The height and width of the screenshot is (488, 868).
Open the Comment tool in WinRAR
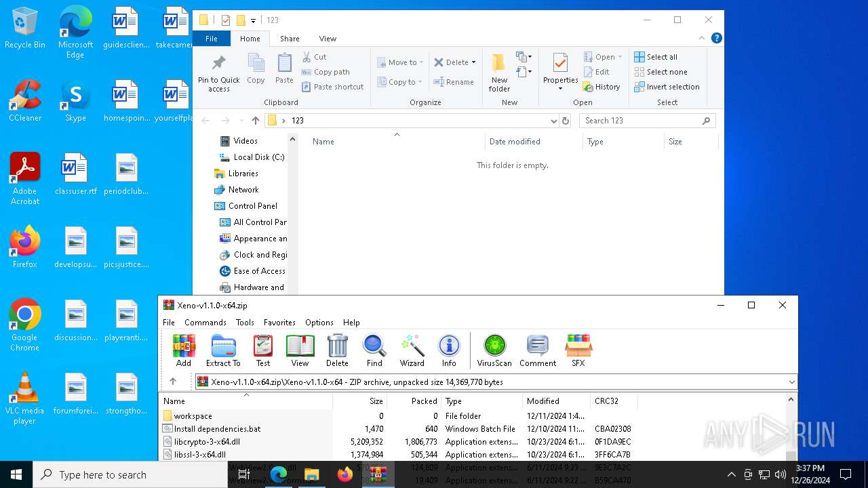click(538, 350)
